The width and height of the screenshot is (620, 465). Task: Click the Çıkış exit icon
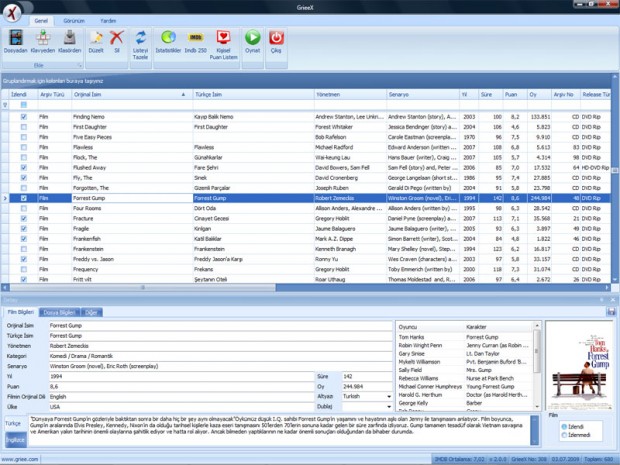[276, 38]
